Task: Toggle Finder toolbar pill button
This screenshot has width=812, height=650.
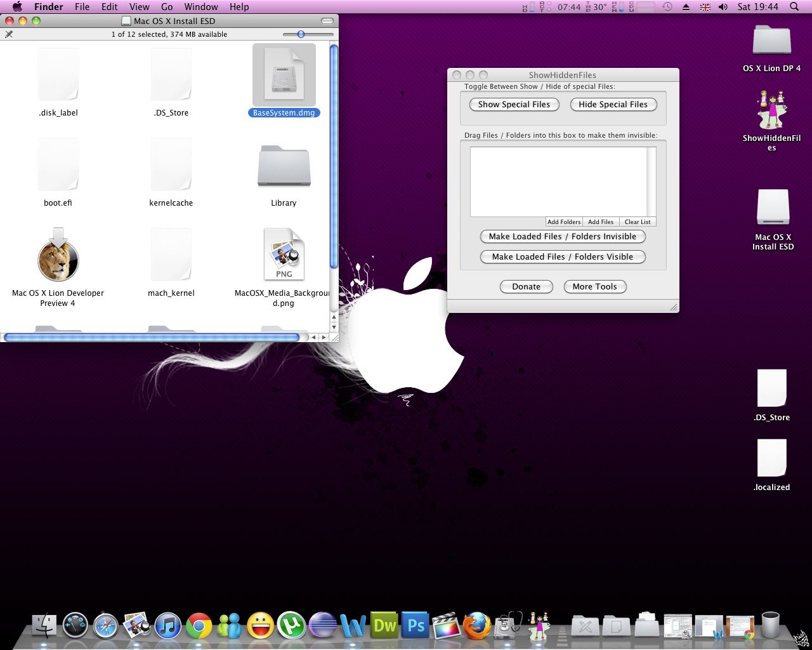Action: (327, 21)
